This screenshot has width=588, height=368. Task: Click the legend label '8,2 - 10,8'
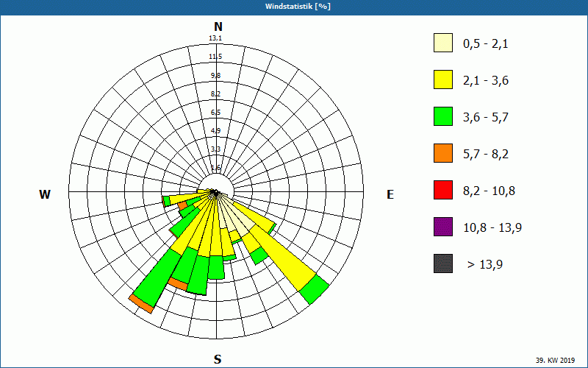(489, 191)
